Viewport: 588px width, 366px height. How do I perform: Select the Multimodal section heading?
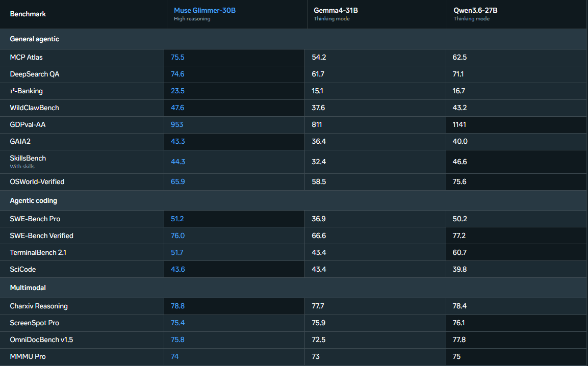tap(28, 287)
